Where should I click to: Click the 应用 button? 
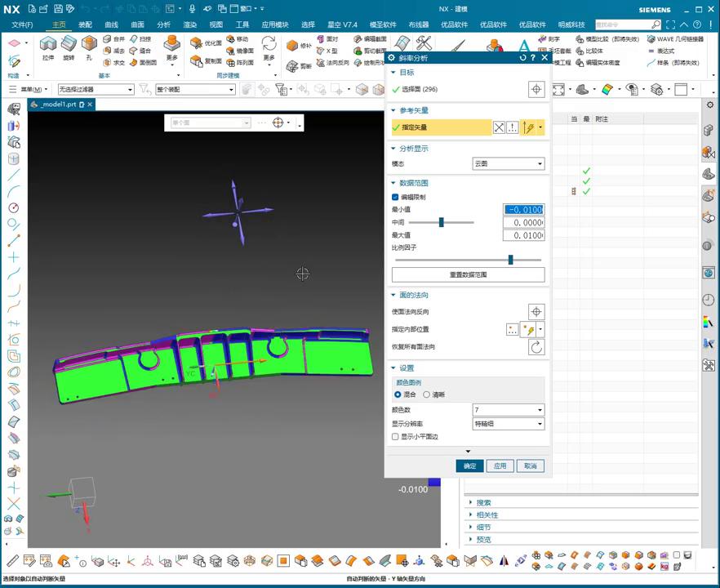(x=500, y=465)
